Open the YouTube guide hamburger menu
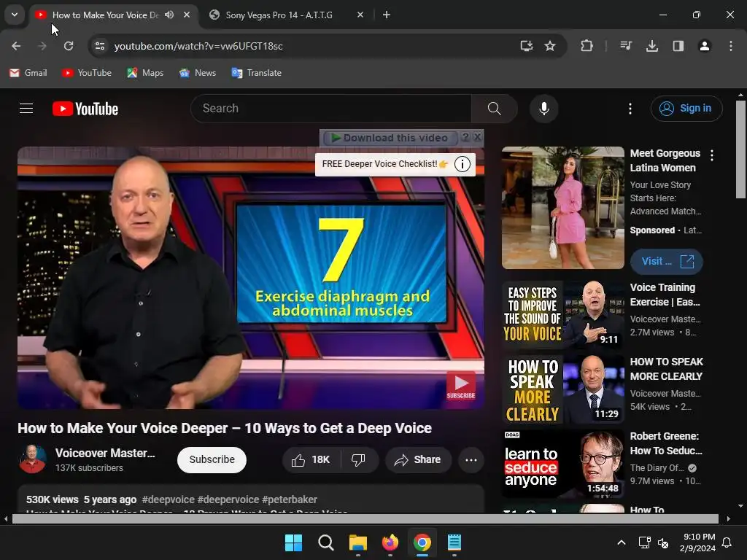This screenshot has height=560, width=747. tap(26, 109)
